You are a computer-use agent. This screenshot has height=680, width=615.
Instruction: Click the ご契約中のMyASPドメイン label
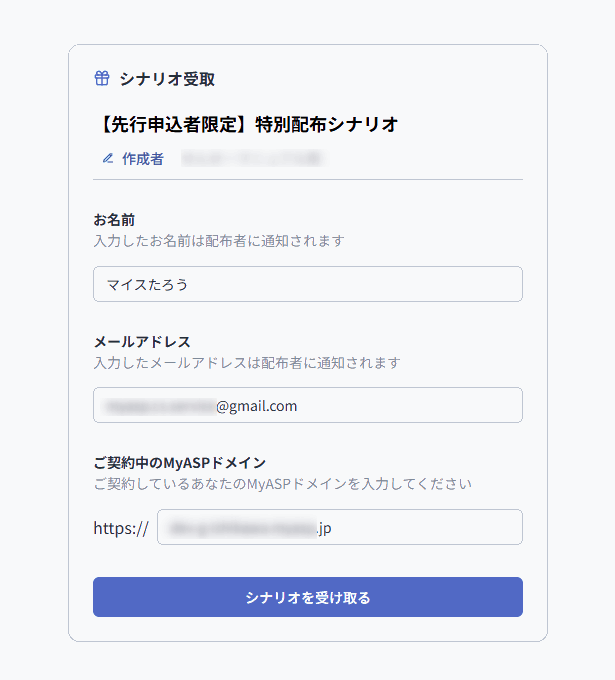point(179,462)
